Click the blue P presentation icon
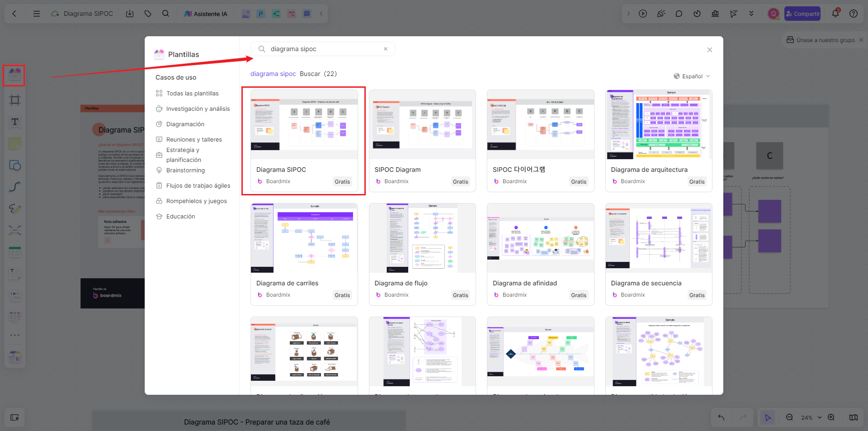This screenshot has height=431, width=868. pos(261,14)
